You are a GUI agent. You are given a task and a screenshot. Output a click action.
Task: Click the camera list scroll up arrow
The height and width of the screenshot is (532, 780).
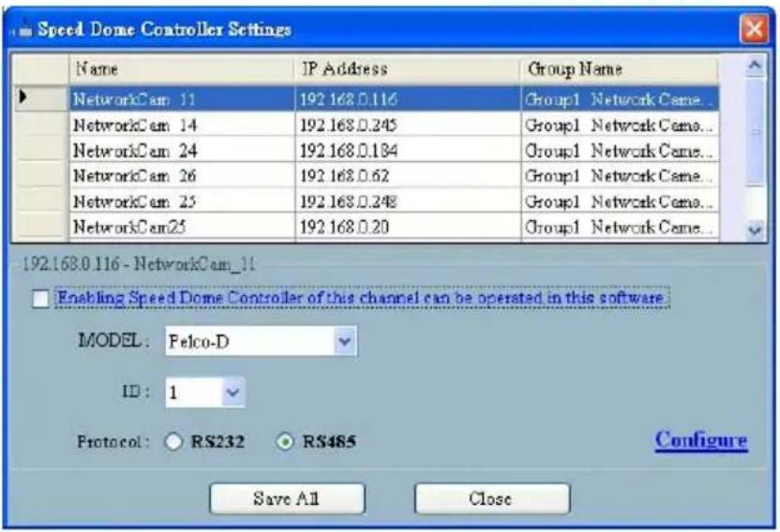tap(755, 66)
